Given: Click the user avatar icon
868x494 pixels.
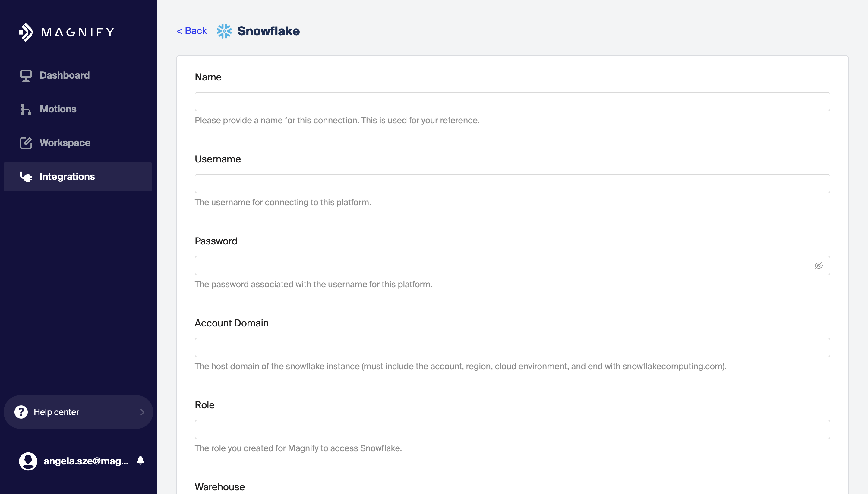Looking at the screenshot, I should [28, 461].
